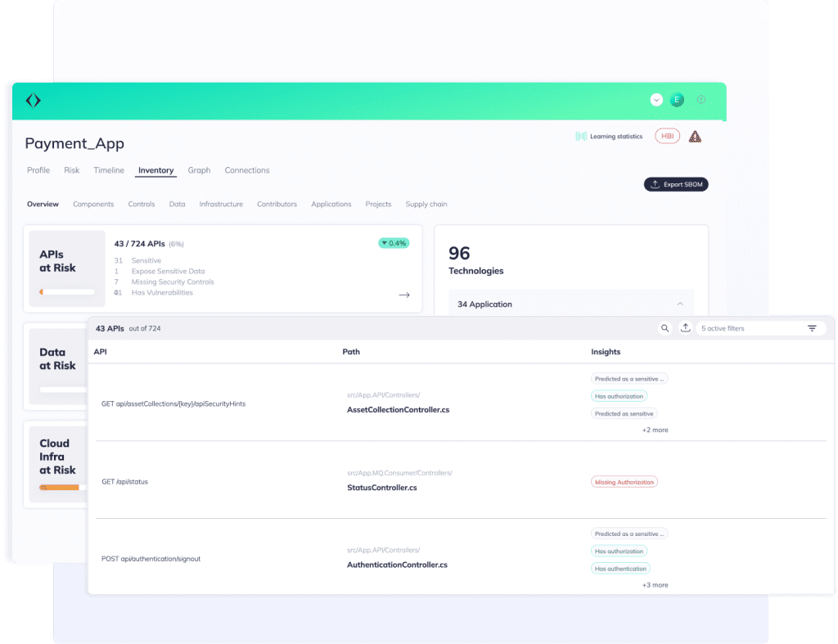Click the filter lines icon

point(812,328)
